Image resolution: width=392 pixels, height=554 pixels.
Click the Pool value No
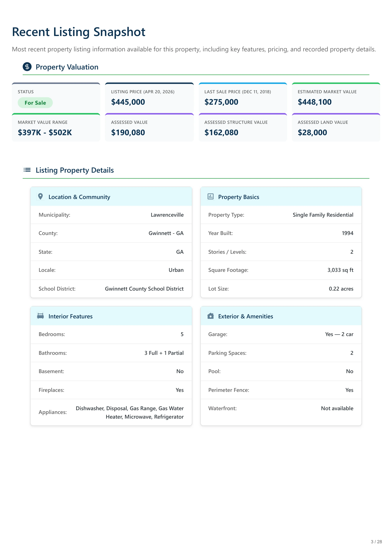[x=349, y=371]
